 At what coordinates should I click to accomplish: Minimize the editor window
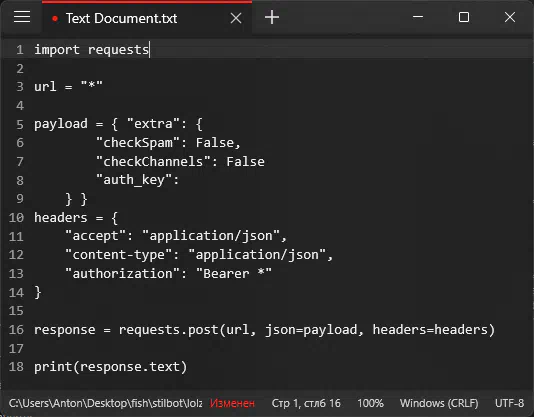(x=418, y=17)
